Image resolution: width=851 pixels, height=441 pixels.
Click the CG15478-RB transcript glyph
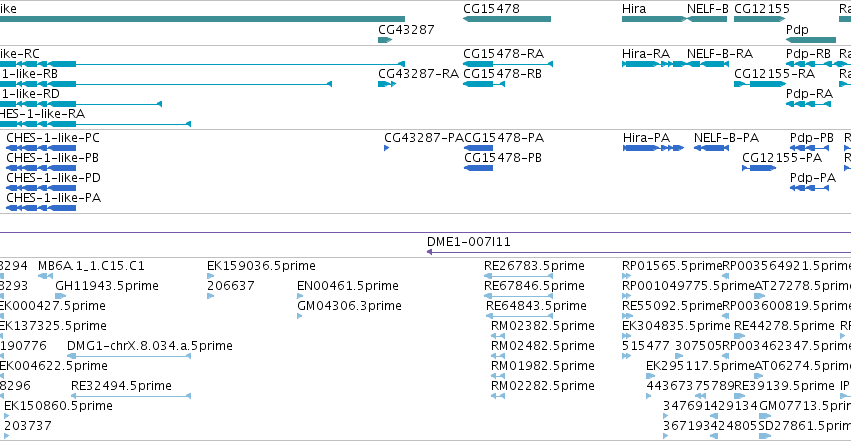click(x=484, y=84)
